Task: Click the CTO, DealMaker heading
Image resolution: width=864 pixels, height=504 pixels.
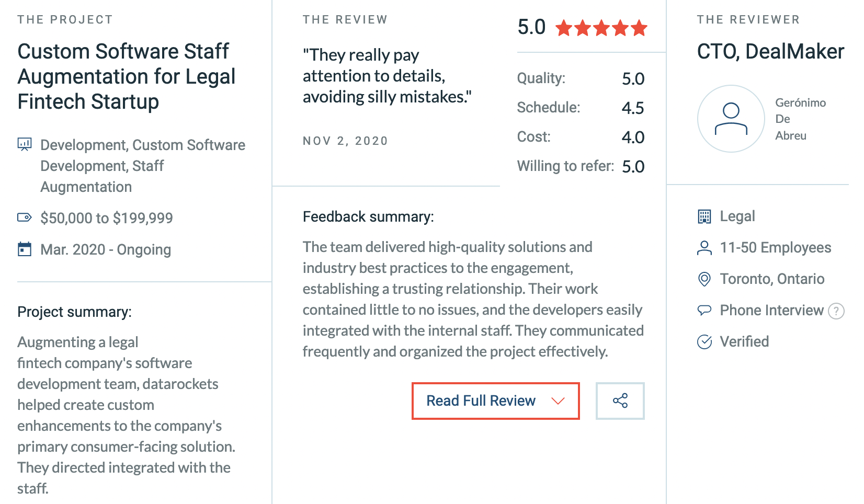Action: tap(770, 51)
